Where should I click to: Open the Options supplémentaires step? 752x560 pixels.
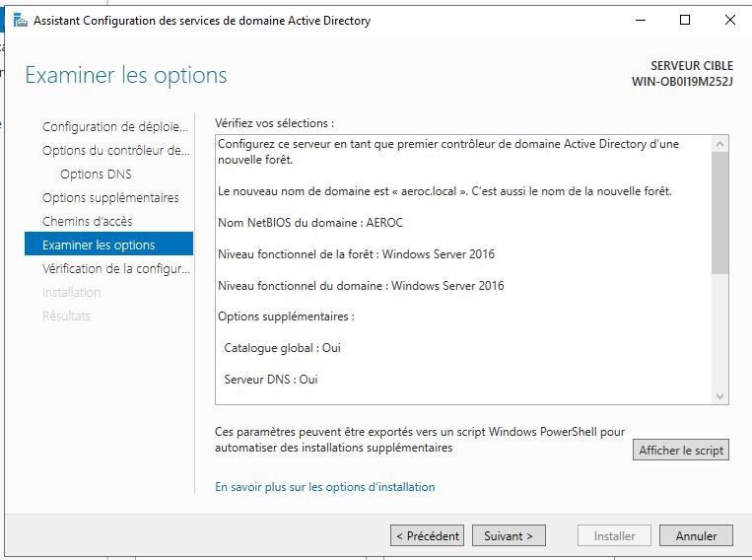[110, 198]
